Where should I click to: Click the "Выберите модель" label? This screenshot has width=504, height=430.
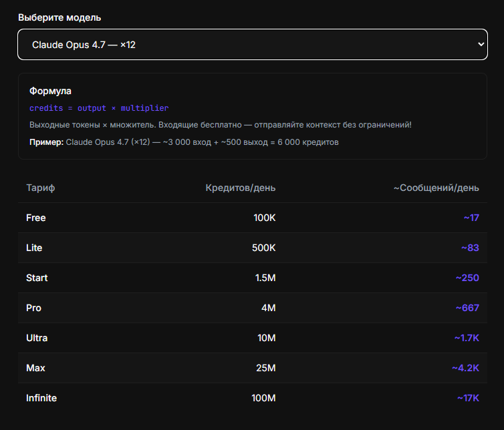coord(59,17)
